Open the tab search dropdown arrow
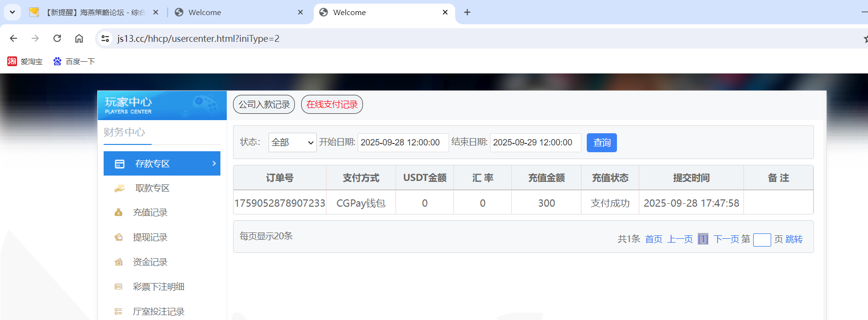The height and width of the screenshot is (320, 868). click(12, 12)
